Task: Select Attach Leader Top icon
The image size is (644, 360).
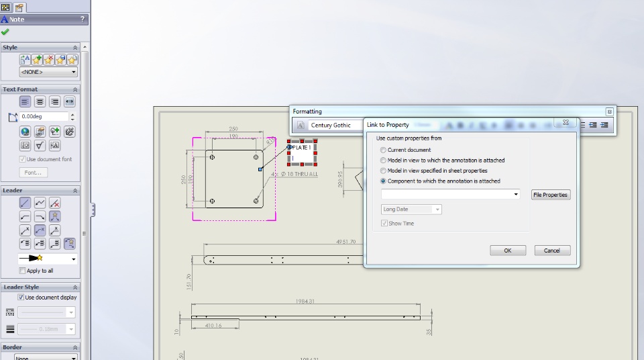Action: [x=25, y=244]
